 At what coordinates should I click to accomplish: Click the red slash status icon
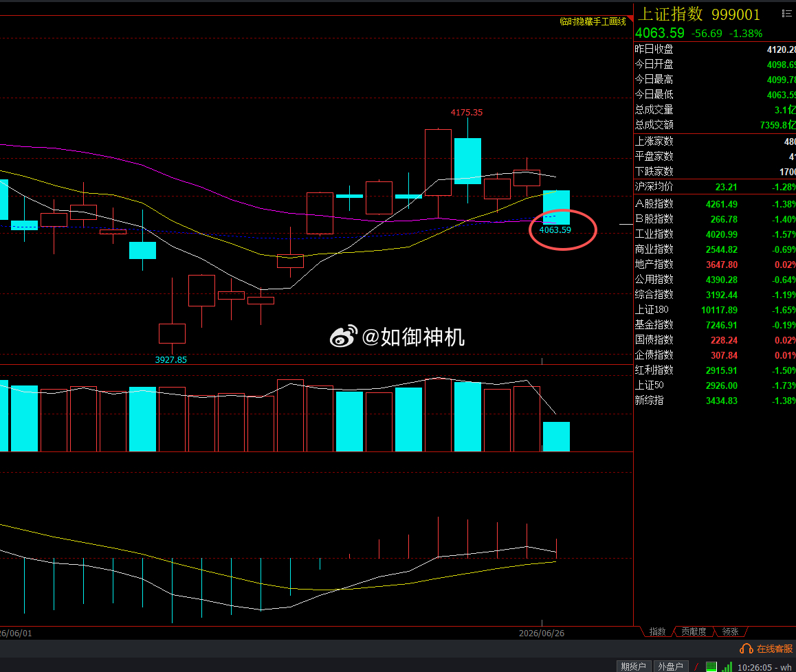(696, 667)
